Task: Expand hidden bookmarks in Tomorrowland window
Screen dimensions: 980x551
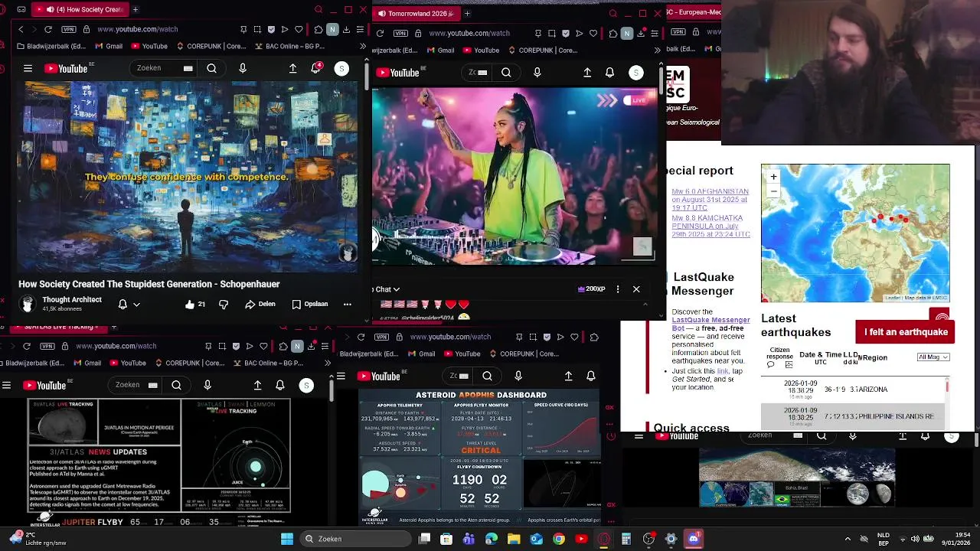Action: 656,51
